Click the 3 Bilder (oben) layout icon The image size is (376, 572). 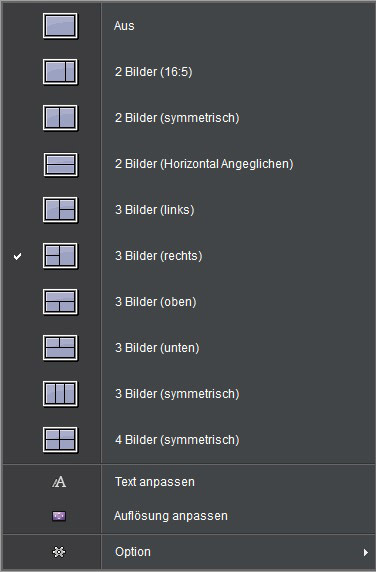coord(60,302)
